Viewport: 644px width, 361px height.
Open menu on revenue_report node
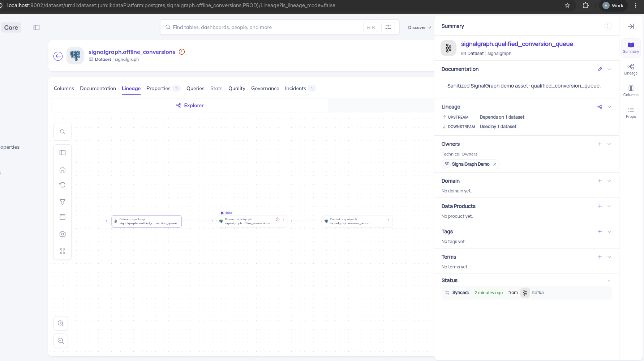388,220
